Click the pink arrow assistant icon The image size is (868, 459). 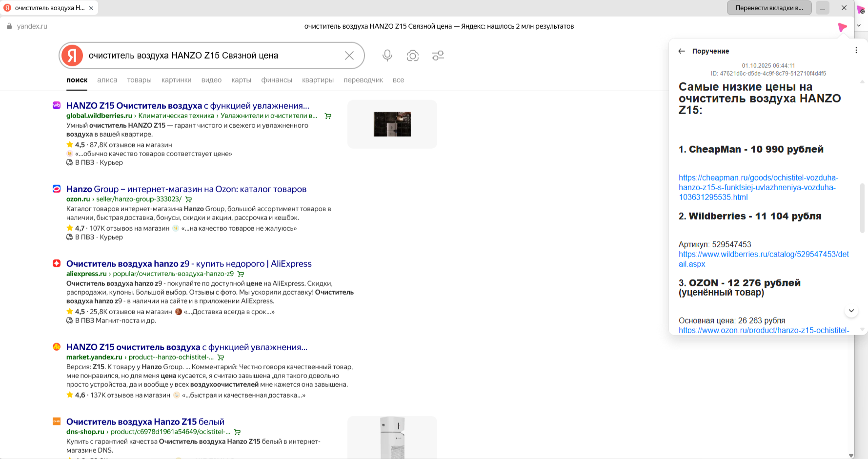point(842,27)
